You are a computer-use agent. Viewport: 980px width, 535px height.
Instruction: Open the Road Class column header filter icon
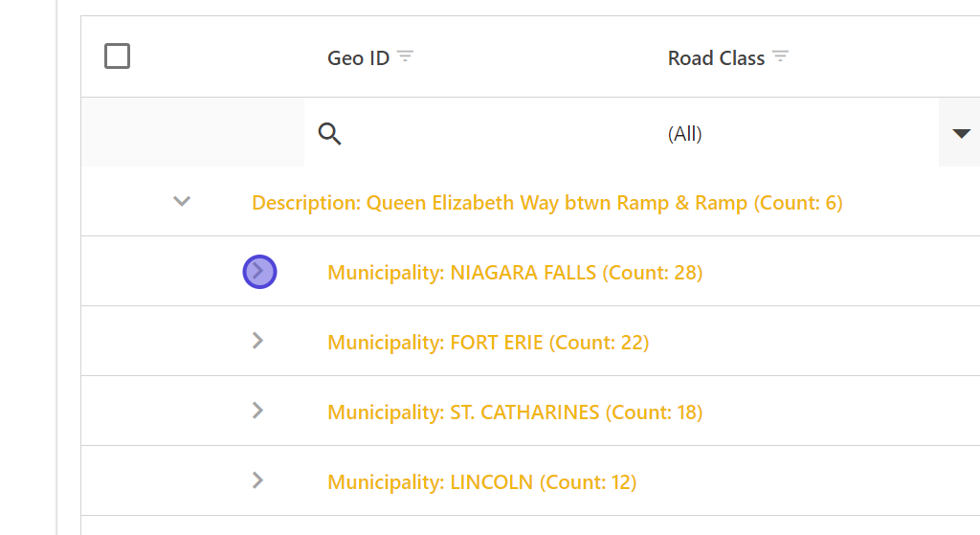pos(781,57)
